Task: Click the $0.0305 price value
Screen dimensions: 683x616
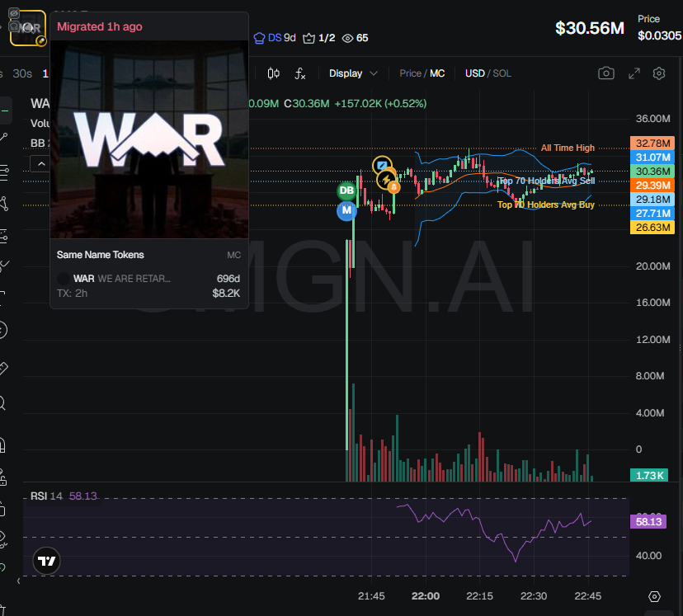Action: click(x=659, y=35)
